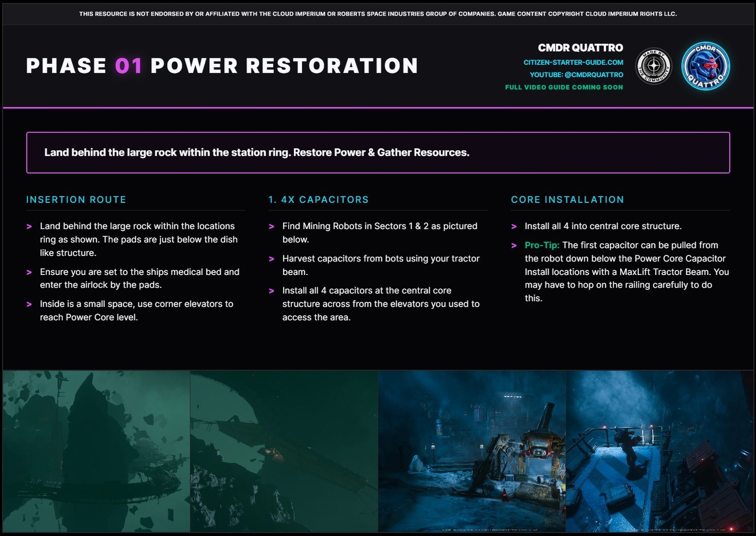Click the arrow bullet beside 'Pro-Tip'
Screen dimensions: 756x536
tap(514, 246)
